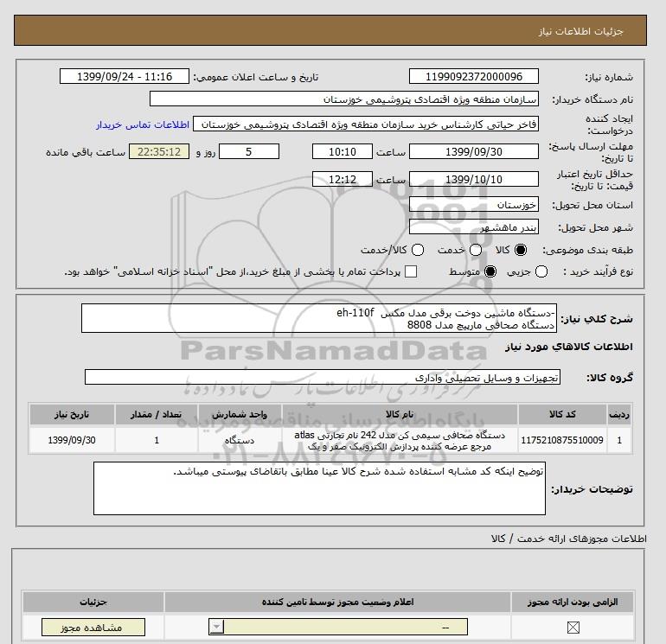Choose the متوسط purchase process option
Viewport: 666px width, 644px height.
point(490,271)
